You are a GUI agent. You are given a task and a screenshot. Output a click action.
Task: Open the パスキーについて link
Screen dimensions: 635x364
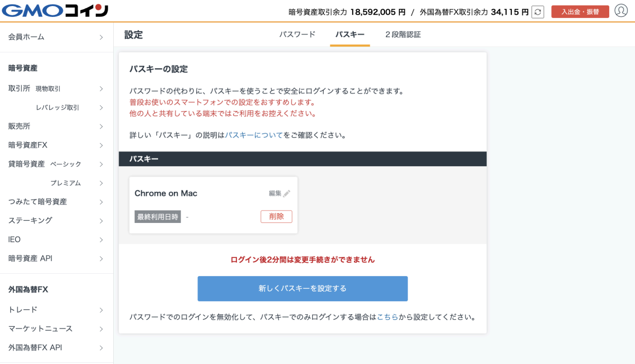coord(254,135)
